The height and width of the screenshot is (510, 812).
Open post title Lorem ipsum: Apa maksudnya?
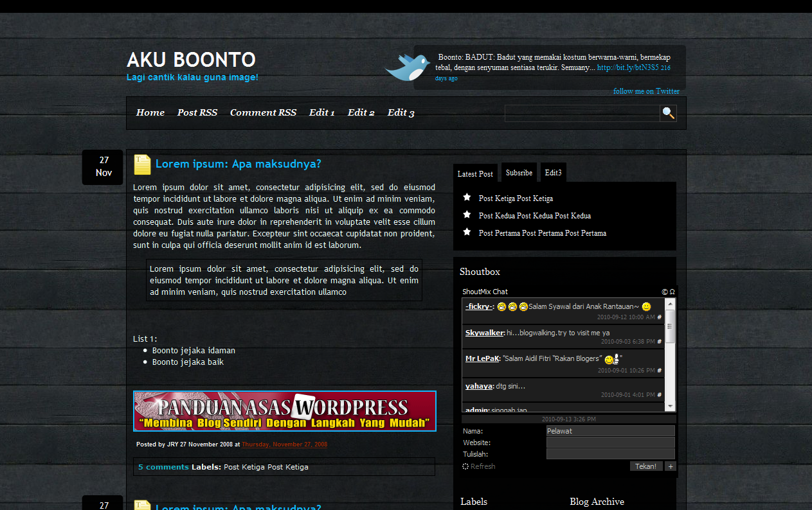click(x=238, y=164)
